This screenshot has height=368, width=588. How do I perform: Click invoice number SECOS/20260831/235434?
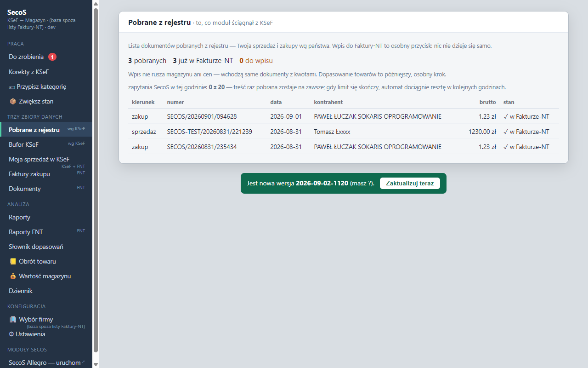pyautogui.click(x=202, y=147)
